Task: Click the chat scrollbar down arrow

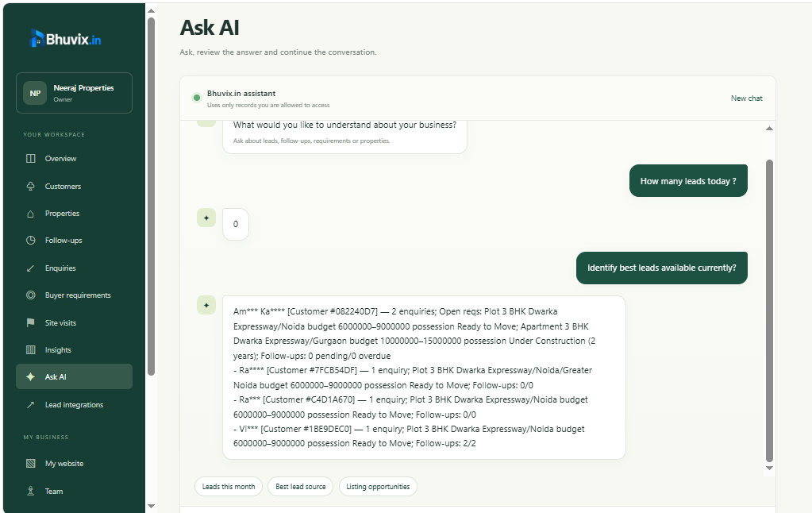Action: (x=770, y=468)
